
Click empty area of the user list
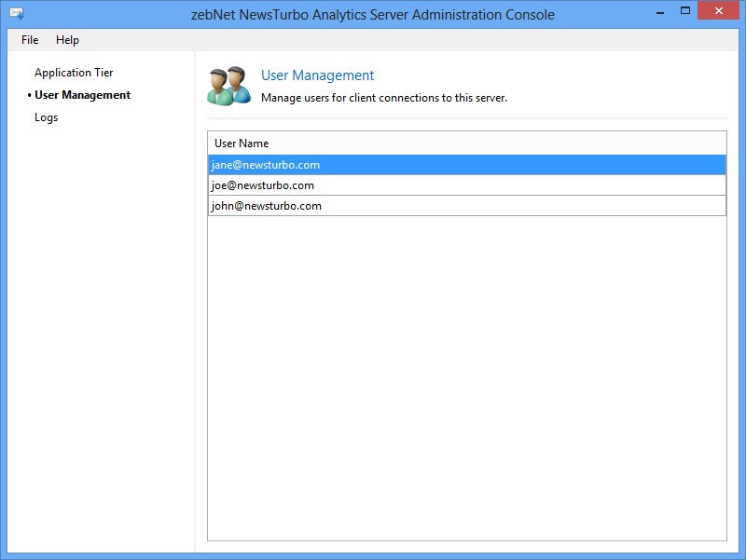[x=467, y=378]
